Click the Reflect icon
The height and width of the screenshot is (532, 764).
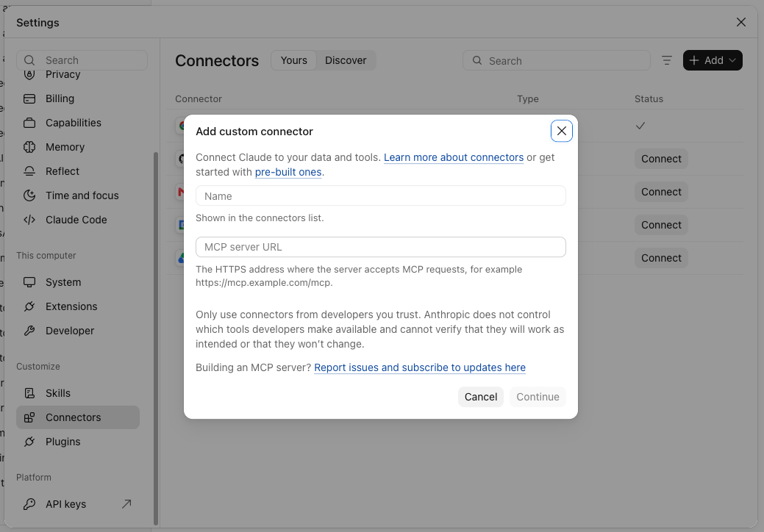click(x=29, y=171)
